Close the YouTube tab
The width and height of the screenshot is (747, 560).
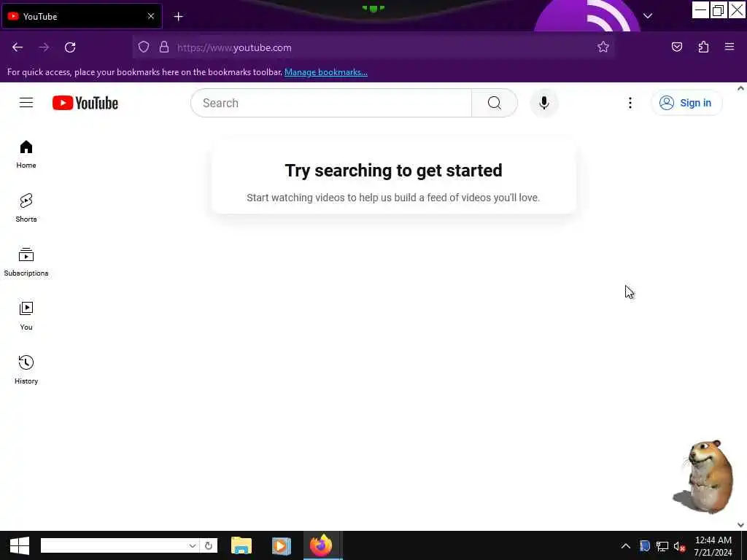click(151, 16)
